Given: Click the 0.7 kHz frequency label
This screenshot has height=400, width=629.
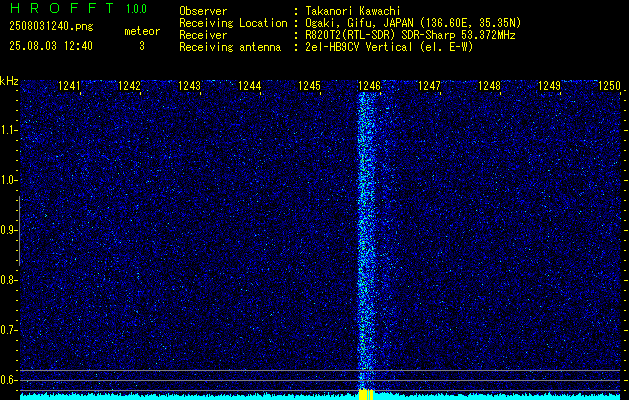Looking at the screenshot, I should [8, 330].
